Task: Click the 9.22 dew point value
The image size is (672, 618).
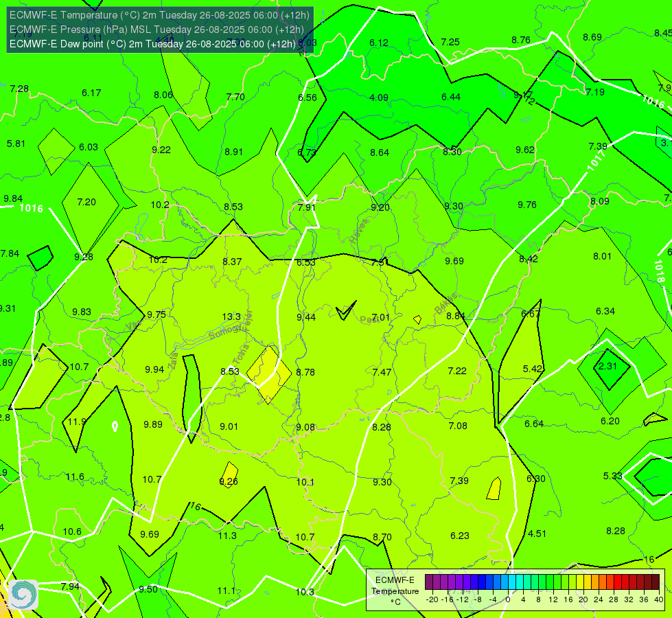Action: (x=161, y=150)
